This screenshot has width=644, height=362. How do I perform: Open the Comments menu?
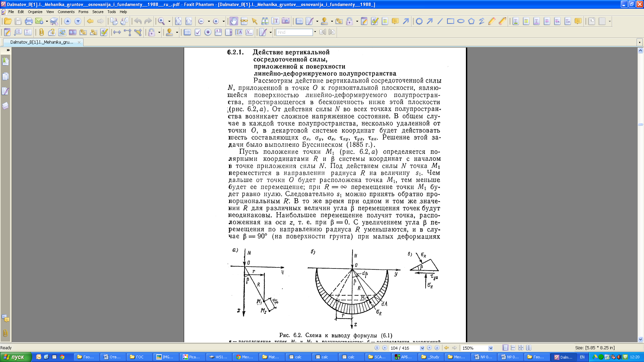pos(66,12)
